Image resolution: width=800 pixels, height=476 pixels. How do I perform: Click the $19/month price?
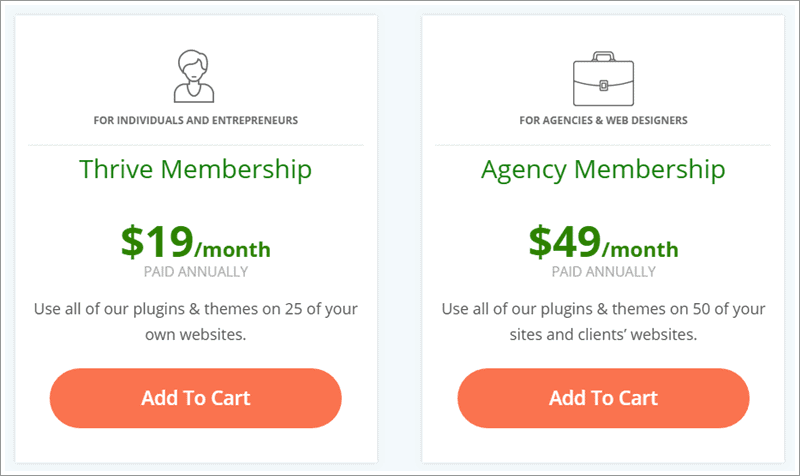(x=195, y=242)
